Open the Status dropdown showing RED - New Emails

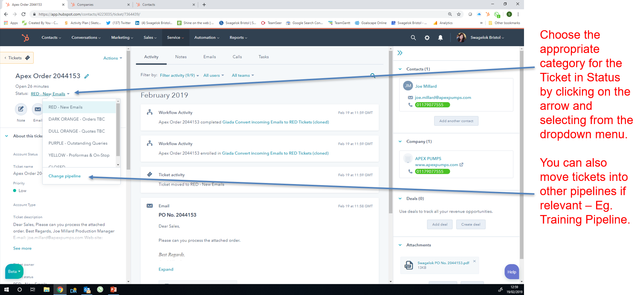tap(50, 94)
